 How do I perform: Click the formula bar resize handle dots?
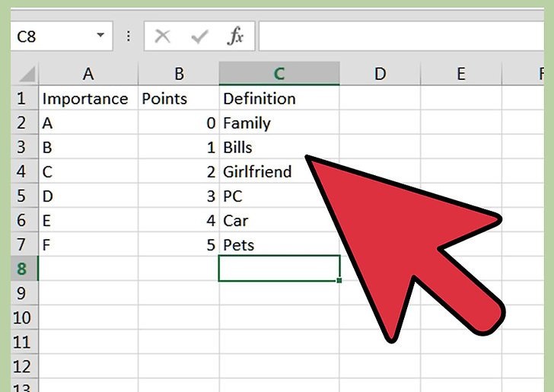(128, 36)
